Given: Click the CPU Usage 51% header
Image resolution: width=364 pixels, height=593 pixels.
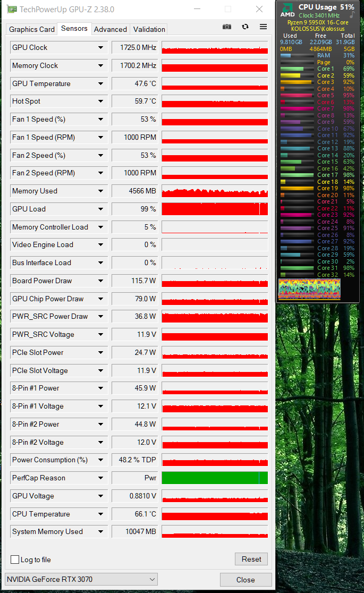Looking at the screenshot, I should click(x=326, y=7).
